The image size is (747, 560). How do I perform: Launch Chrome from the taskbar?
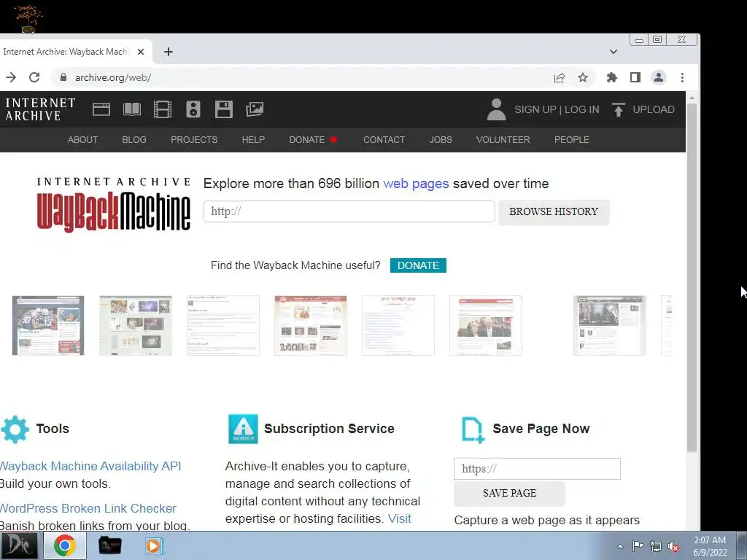pos(65,545)
